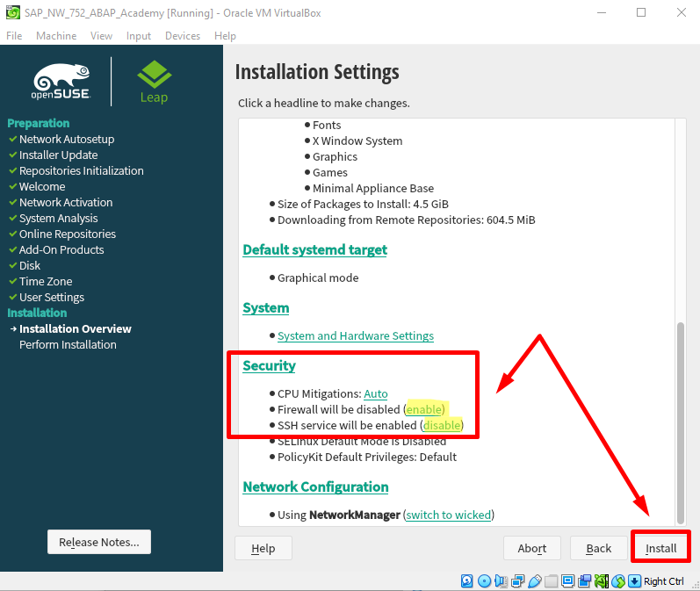Open the Release Notes dialog
This screenshot has width=700, height=591.
tap(99, 542)
